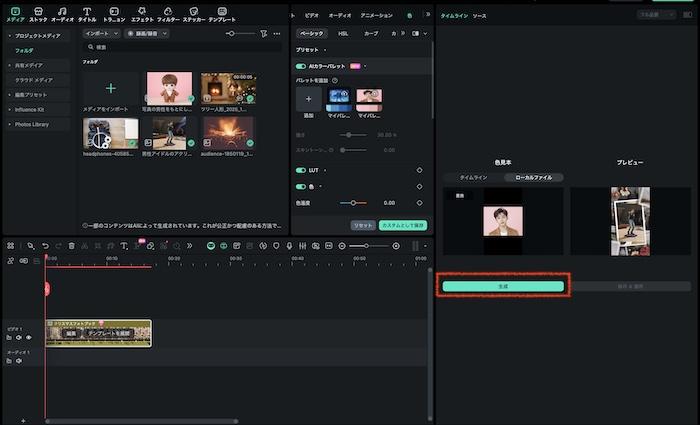Image resolution: width=700 pixels, height=425 pixels.
Task: Click the trash delete icon in timeline toolbar
Action: point(71,245)
